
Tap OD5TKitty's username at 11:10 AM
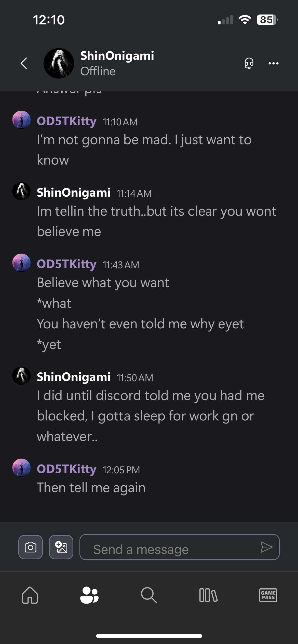[x=66, y=121]
